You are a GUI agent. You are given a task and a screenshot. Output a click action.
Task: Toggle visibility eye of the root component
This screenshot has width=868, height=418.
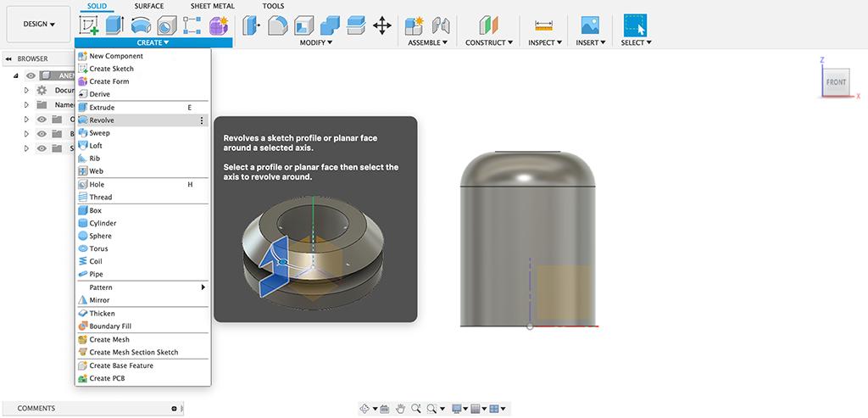click(31, 75)
